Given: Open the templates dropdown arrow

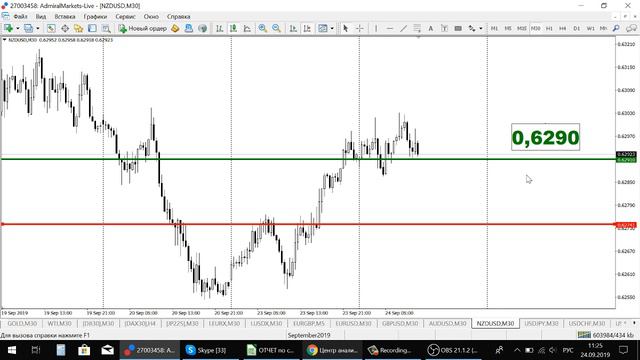Looking at the screenshot, I should pos(332,28).
